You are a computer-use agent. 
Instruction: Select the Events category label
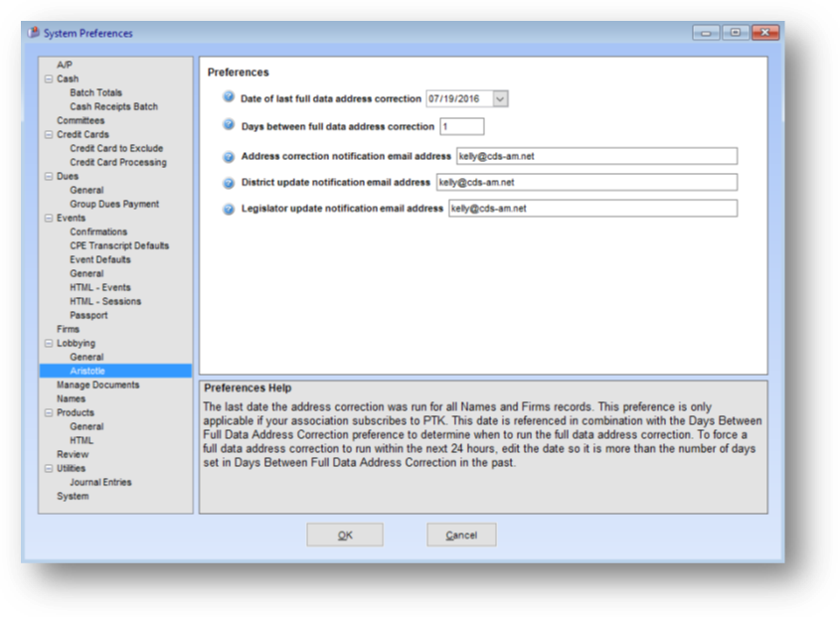(71, 218)
